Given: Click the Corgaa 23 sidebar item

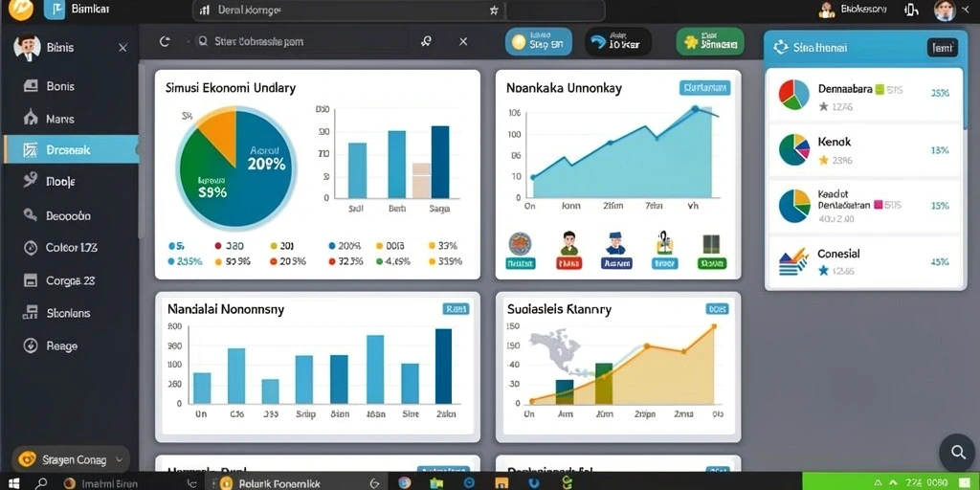Looking at the screenshot, I should (70, 280).
